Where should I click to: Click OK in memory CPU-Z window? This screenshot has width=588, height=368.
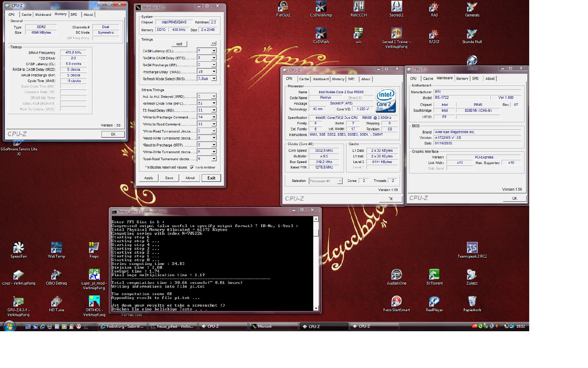click(113, 134)
